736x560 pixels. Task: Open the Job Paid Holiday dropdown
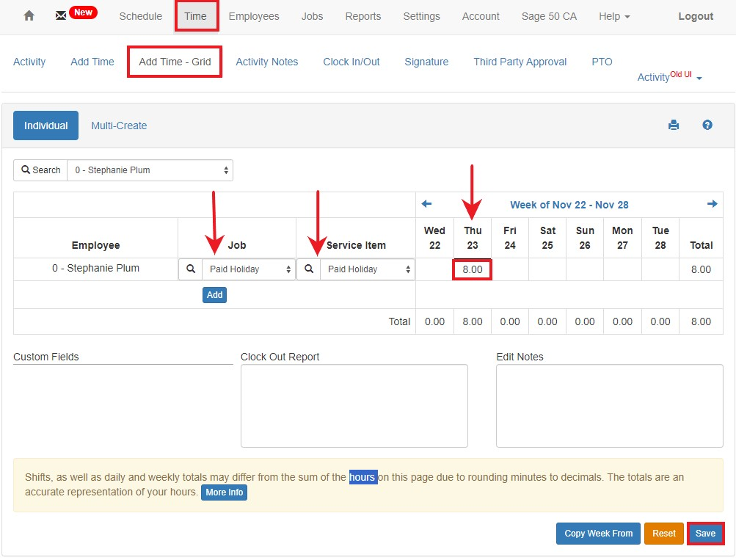click(x=249, y=269)
